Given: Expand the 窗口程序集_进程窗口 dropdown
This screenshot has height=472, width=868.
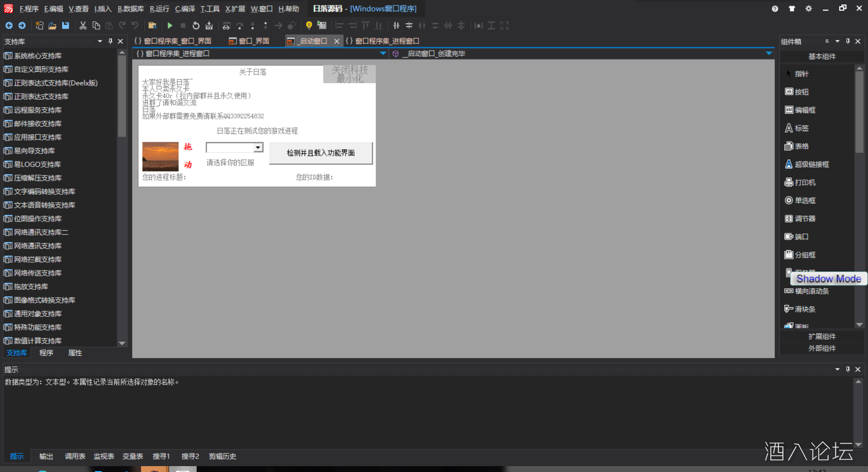Looking at the screenshot, I should 383,53.
